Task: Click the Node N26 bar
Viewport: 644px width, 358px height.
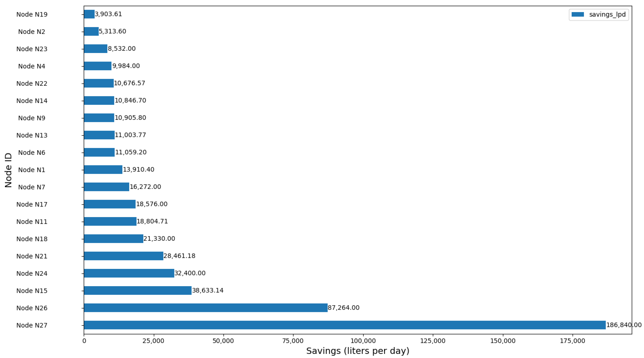Action: tap(206, 308)
